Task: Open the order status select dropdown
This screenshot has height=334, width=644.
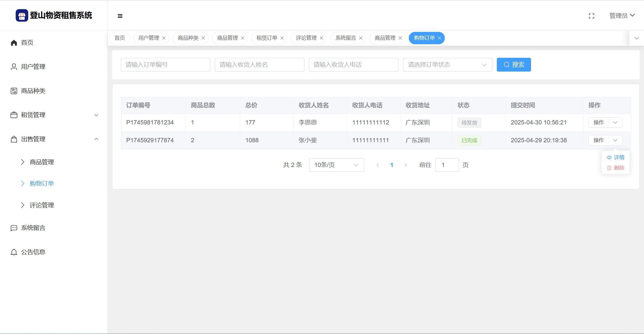Action: point(447,65)
